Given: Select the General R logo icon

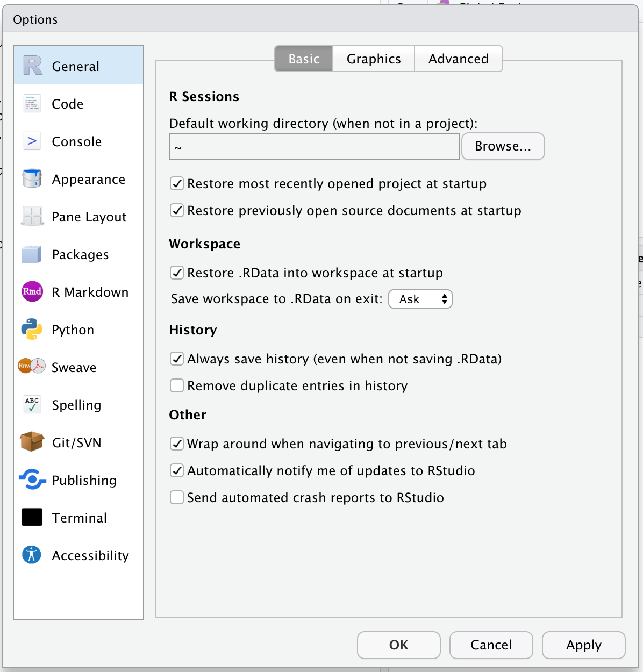Looking at the screenshot, I should point(32,66).
